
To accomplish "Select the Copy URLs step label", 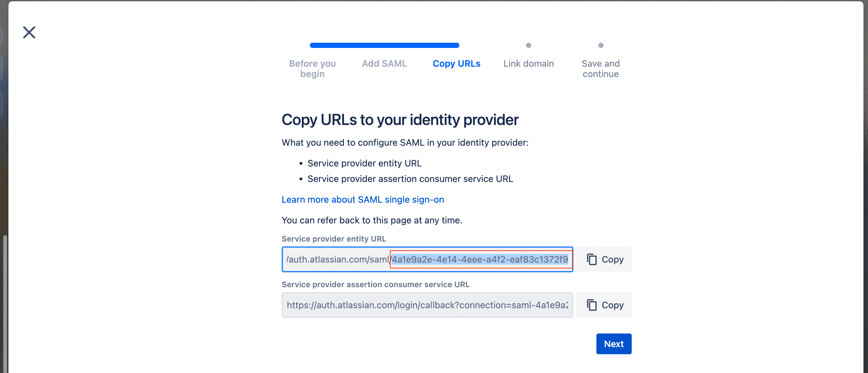I will (456, 64).
